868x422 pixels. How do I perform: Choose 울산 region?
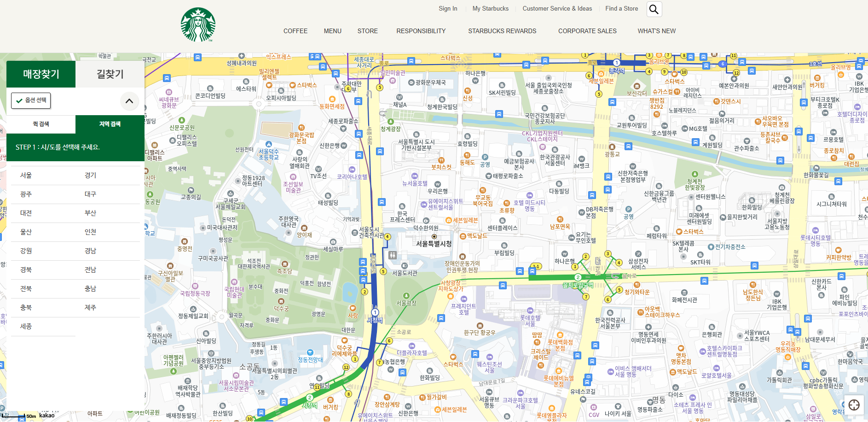[x=26, y=232]
